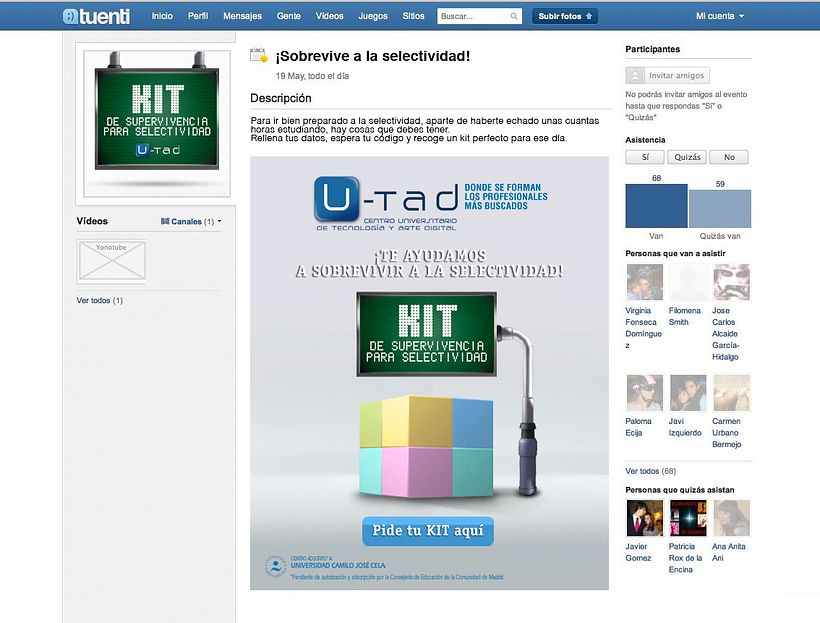
Task: Click the Subir fotos button
Action: [565, 16]
